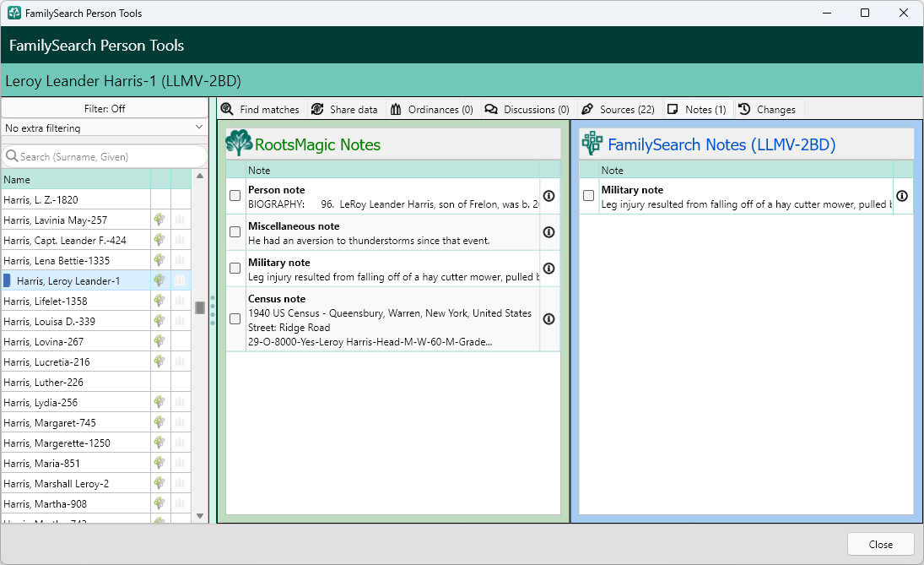Click the FamilySearch icon beside Lovina-267
The image size is (924, 565).
tap(159, 341)
